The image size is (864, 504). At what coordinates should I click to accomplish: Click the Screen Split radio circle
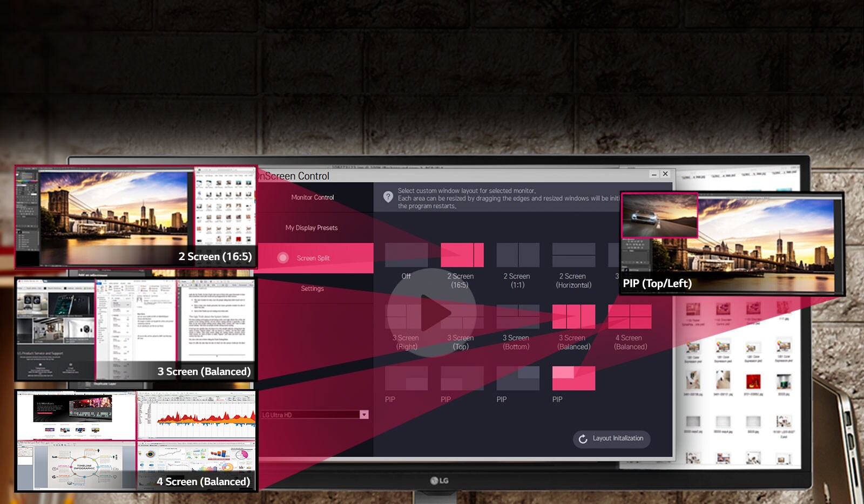coord(283,258)
